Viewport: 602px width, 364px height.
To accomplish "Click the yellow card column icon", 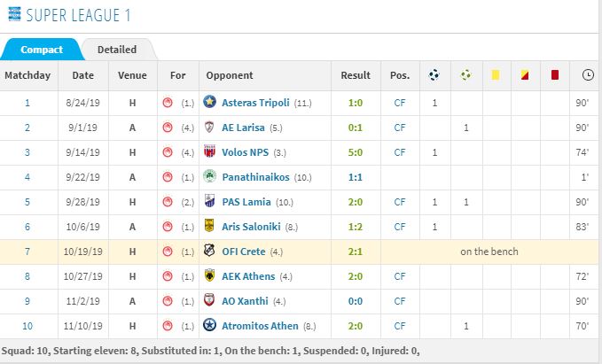I will pyautogui.click(x=496, y=74).
